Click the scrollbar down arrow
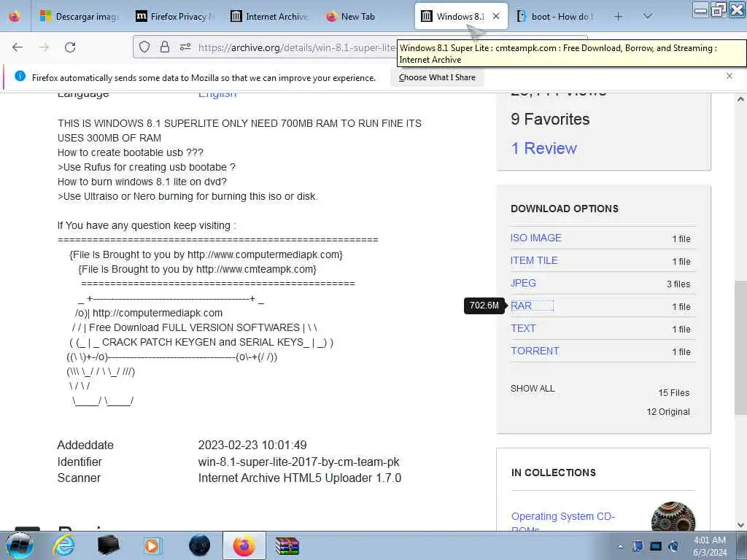This screenshot has height=560, width=747. (740, 525)
